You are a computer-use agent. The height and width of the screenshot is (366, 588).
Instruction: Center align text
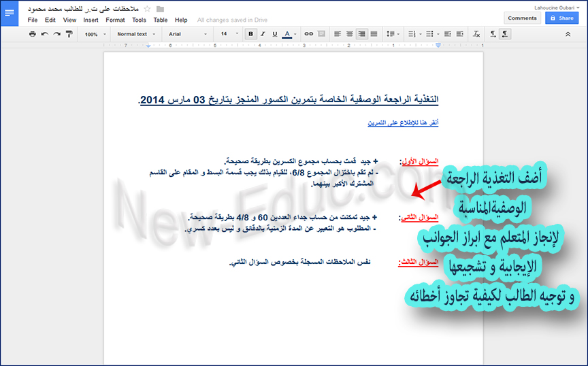click(350, 34)
